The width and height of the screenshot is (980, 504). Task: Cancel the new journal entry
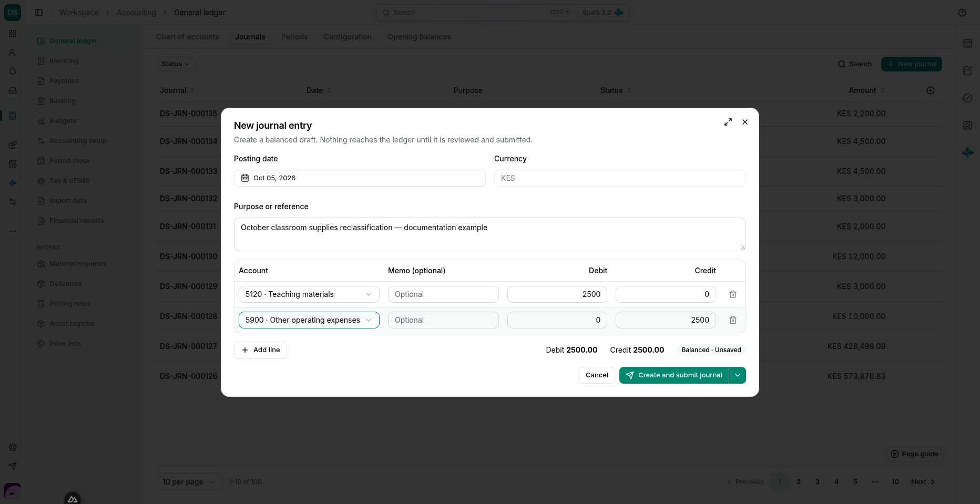click(x=597, y=375)
